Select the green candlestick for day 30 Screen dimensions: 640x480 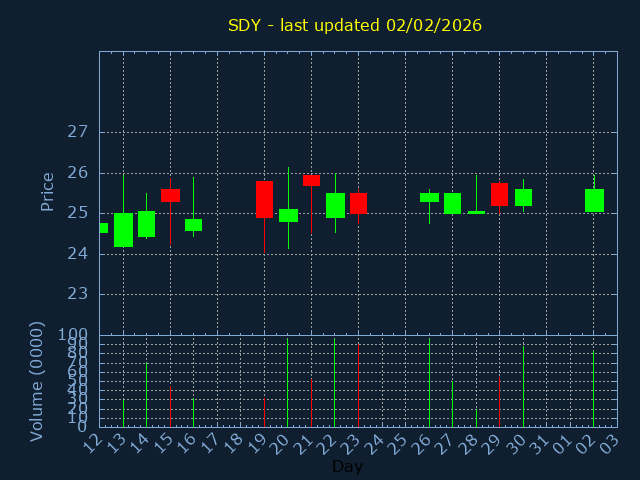click(523, 198)
